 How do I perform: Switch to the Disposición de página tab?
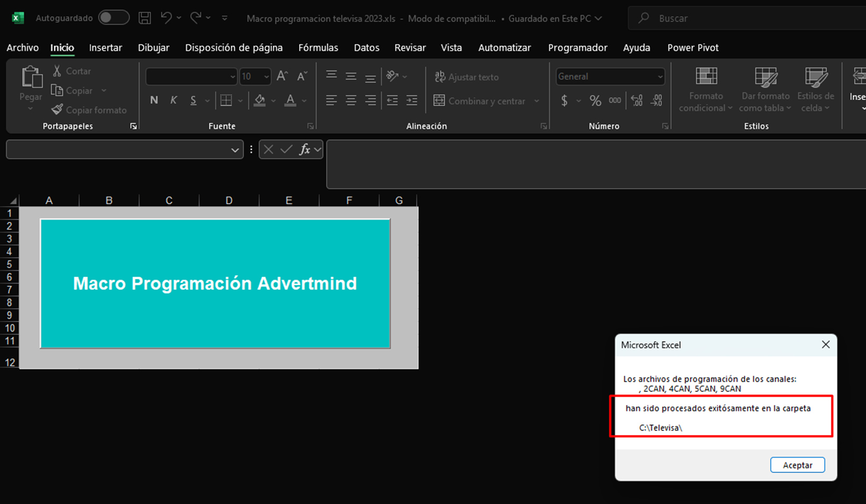point(234,47)
